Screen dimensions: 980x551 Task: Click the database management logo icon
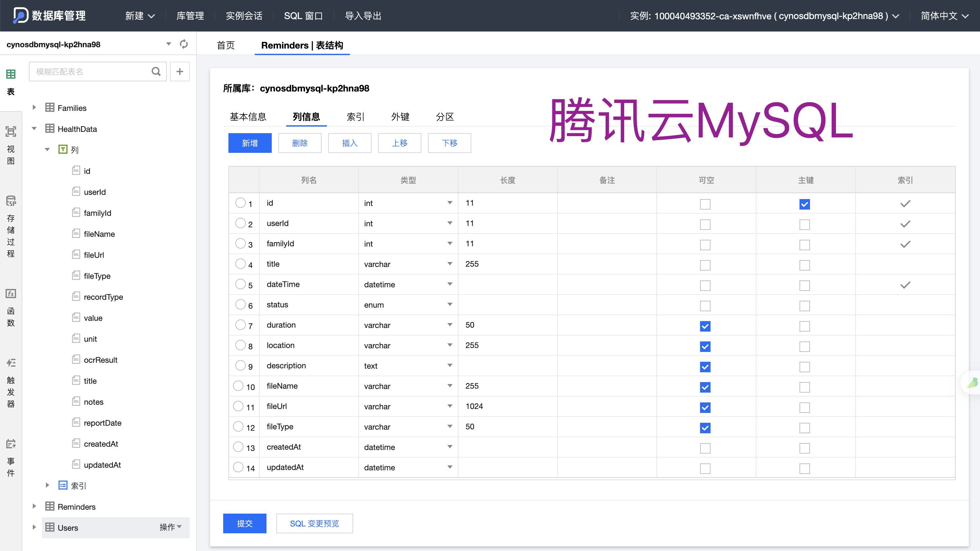(21, 16)
